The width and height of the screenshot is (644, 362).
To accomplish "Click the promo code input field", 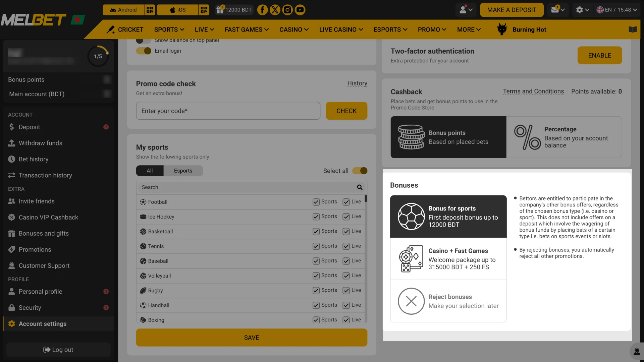I will (x=228, y=111).
